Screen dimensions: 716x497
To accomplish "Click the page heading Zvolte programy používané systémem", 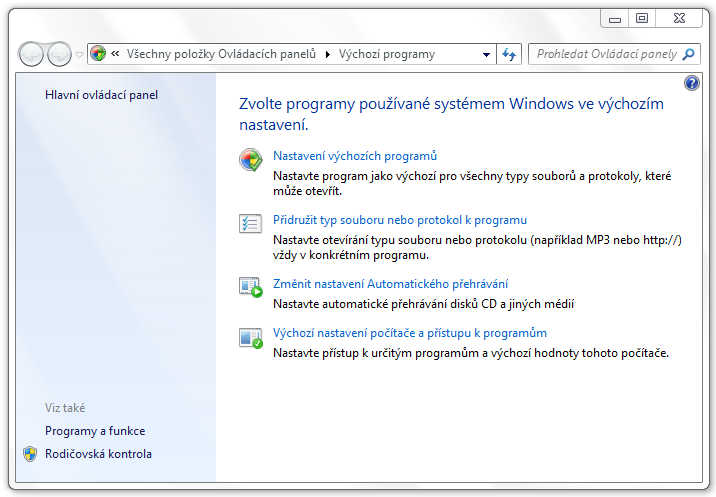I will tap(451, 114).
